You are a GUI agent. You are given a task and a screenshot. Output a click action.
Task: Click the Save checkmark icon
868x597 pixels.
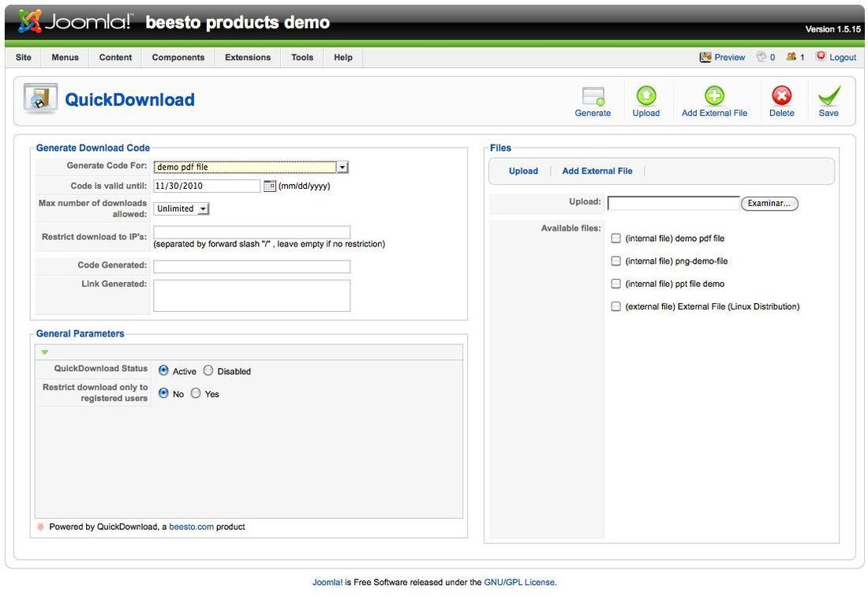pyautogui.click(x=829, y=96)
